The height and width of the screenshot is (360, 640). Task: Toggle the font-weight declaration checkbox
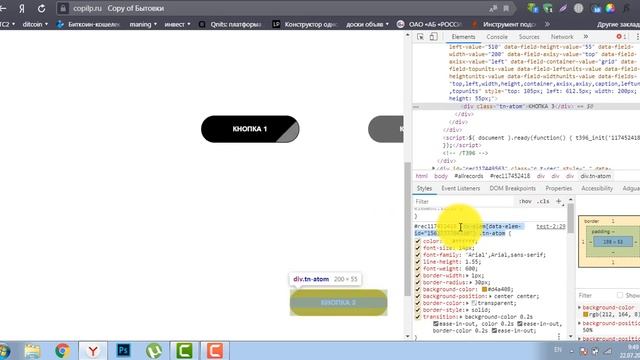pos(418,269)
